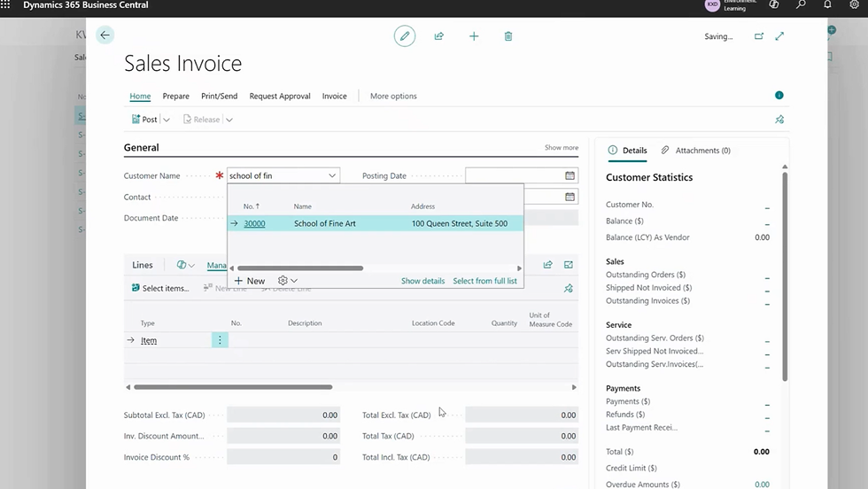Click the lookup horizontal scrollbar
Screen dimensions: 868x489
300,268
